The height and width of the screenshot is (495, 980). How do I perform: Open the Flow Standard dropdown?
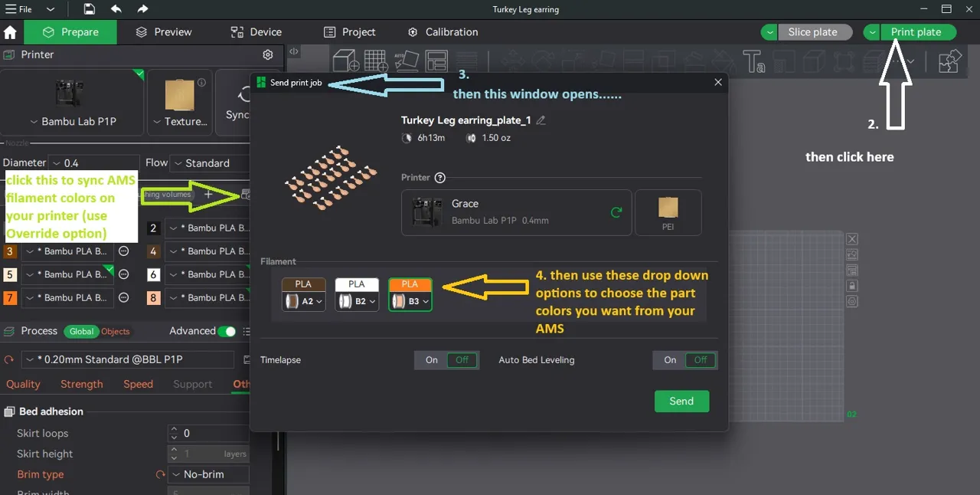(x=210, y=163)
